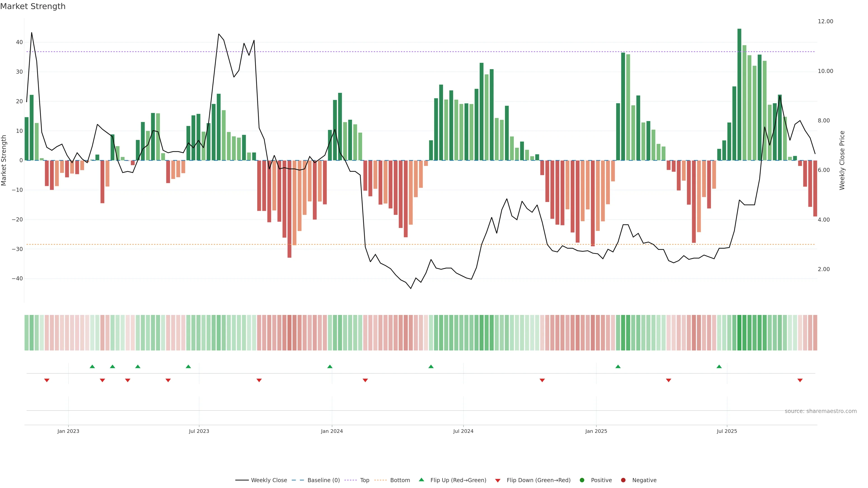Click the rightmost red flip-down triangle marker
Viewport: 868px width, 488px height.
tap(800, 380)
